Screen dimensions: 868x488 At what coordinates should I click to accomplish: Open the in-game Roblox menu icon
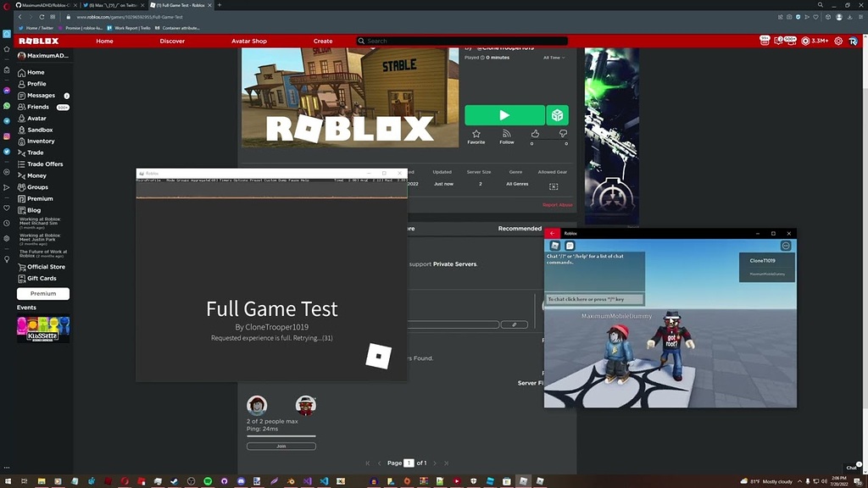coord(554,246)
